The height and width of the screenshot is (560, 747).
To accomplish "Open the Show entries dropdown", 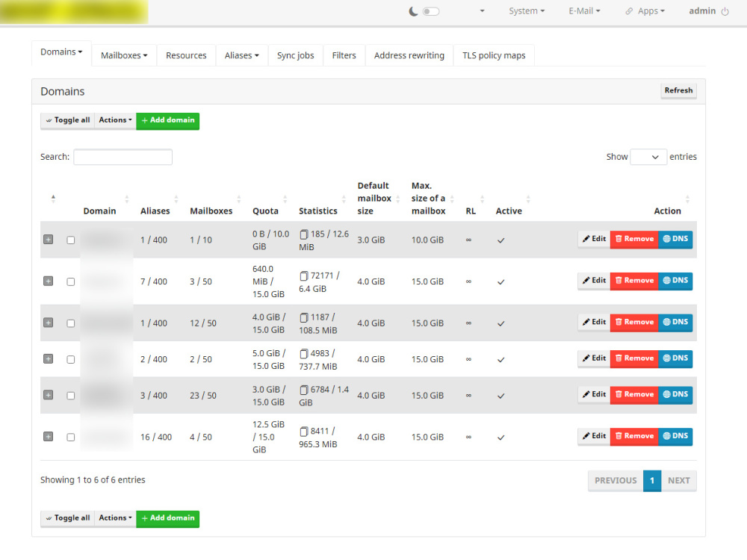I will (648, 157).
